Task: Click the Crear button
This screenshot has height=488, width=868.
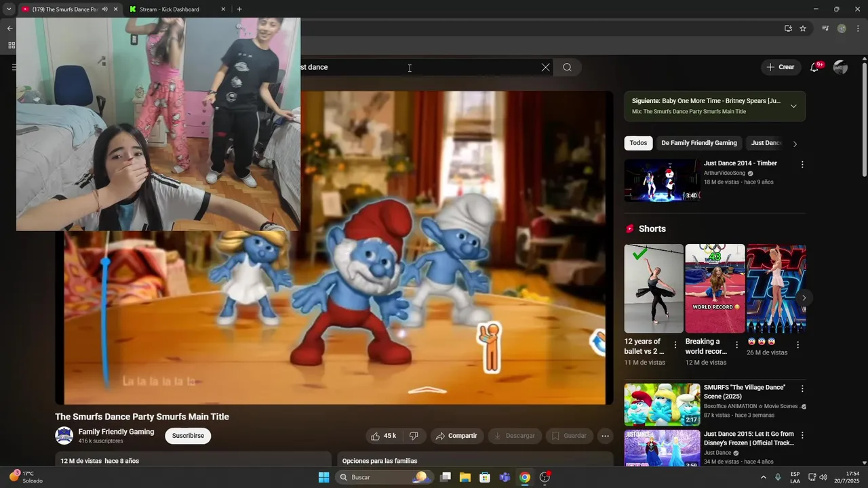Action: [781, 67]
